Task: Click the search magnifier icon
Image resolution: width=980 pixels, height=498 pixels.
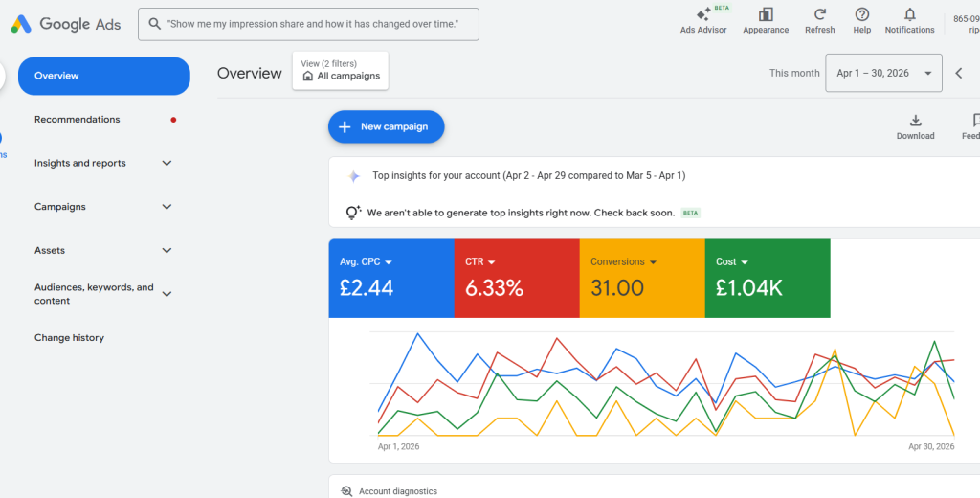Action: pyautogui.click(x=154, y=24)
